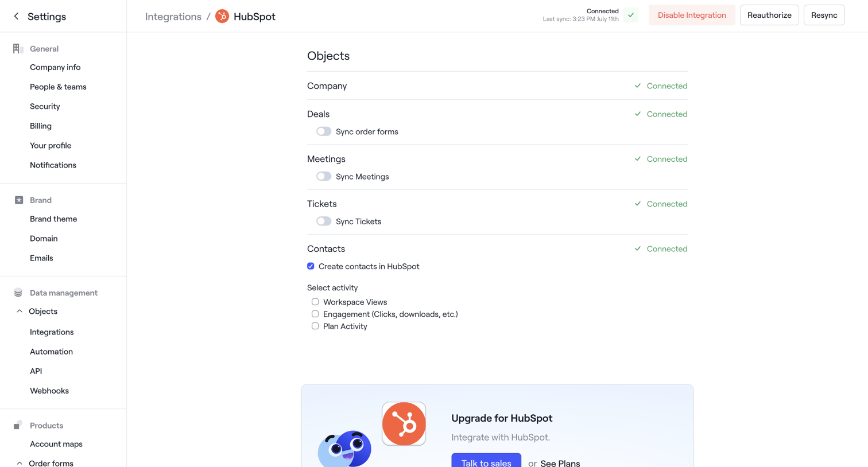Go back using the Settings arrow
This screenshot has width=868, height=467.
click(x=16, y=17)
